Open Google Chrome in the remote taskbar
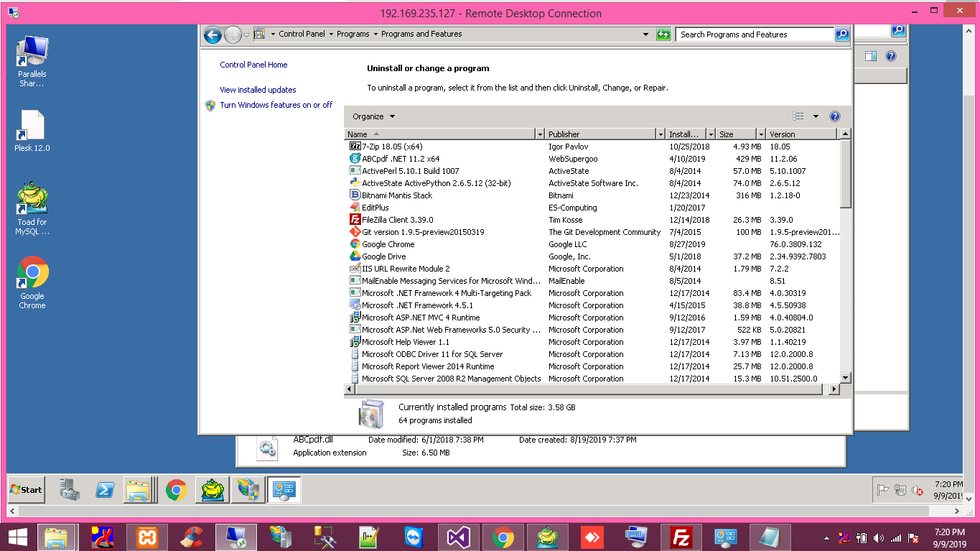Screen dimensions: 980x551 click(x=176, y=490)
